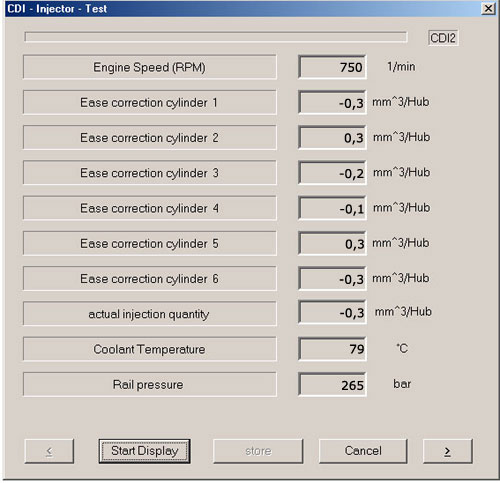Image resolution: width=500 pixels, height=483 pixels.
Task: Click the disabled store button
Action: [258, 451]
